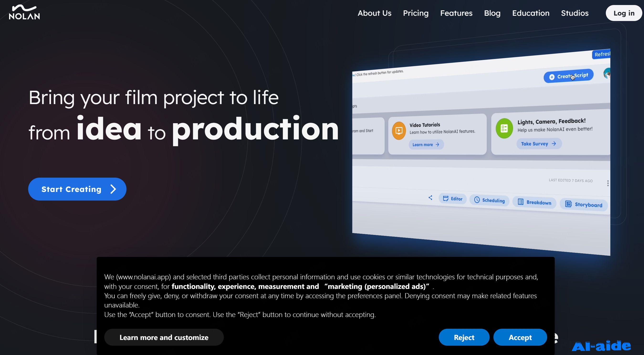Click the clock icon in Scheduling
This screenshot has height=355, width=644.
point(477,200)
